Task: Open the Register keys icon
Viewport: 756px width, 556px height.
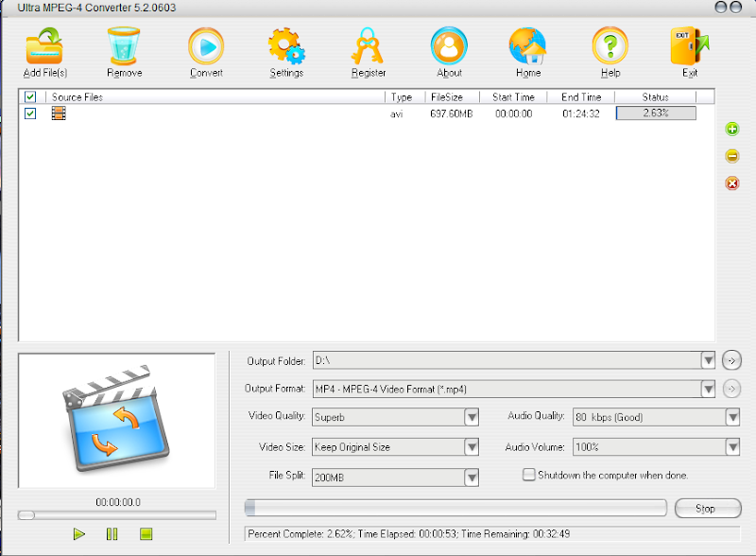Action: pyautogui.click(x=368, y=46)
